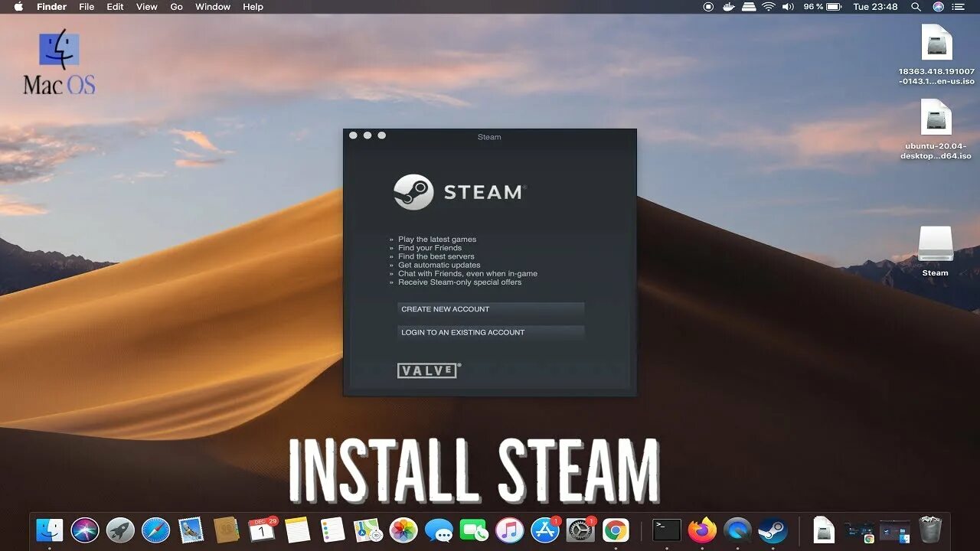Open System Preferences gear in dock
The image size is (980, 551).
point(580,530)
